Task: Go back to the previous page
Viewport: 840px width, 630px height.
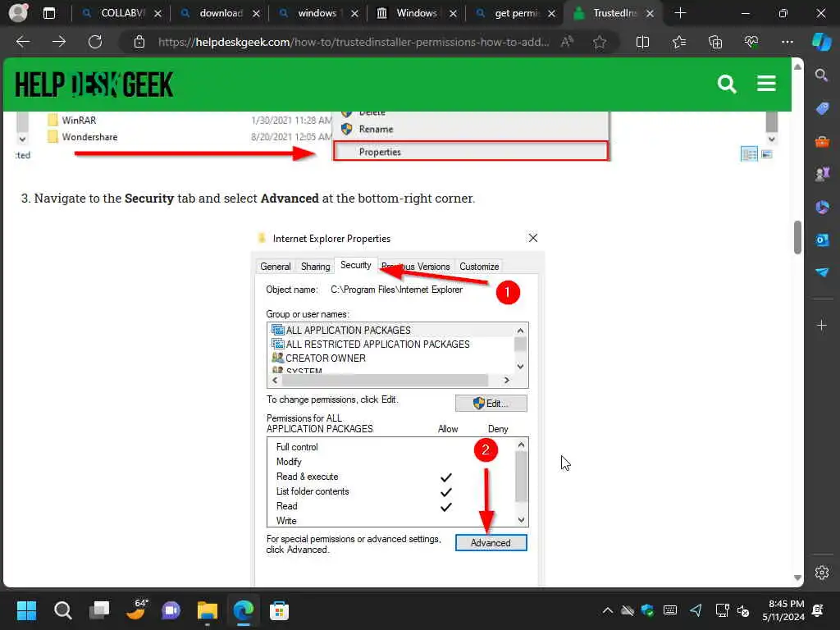Action: coord(23,42)
